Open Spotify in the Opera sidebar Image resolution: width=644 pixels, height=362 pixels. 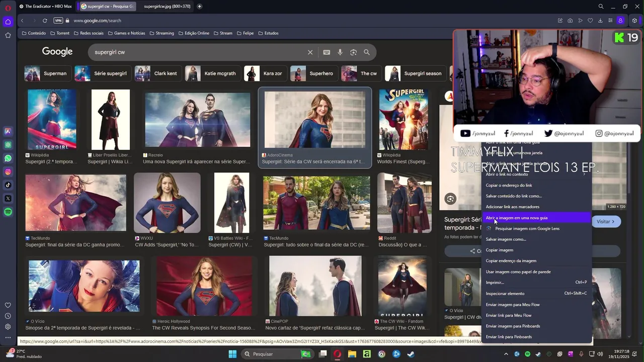point(8,212)
